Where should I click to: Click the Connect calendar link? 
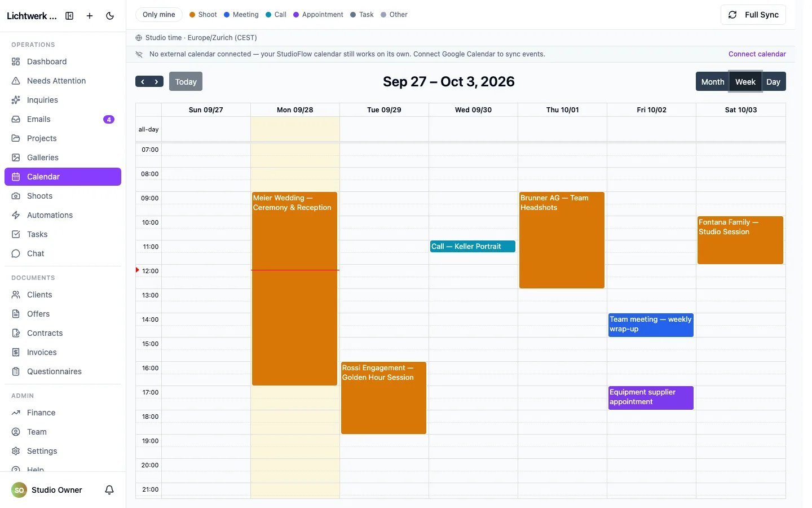[x=757, y=54]
